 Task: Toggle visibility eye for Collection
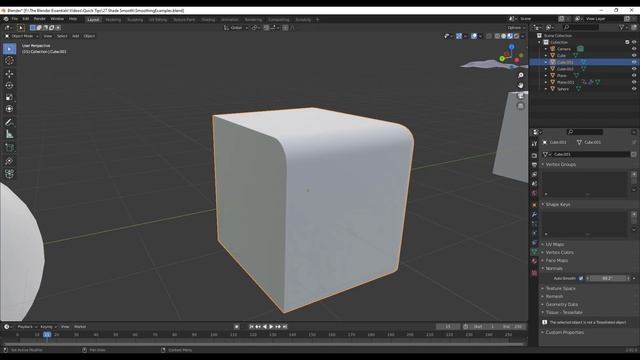(x=634, y=42)
